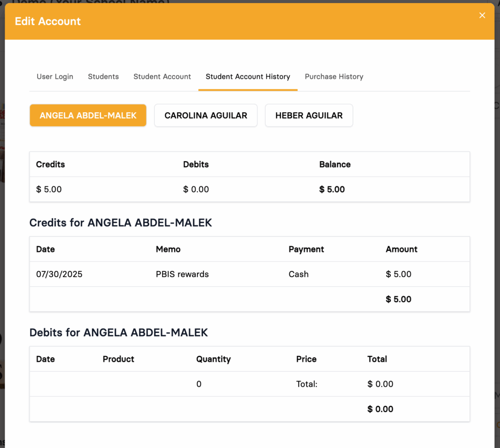Click the Amount column header
500x448 pixels.
401,249
